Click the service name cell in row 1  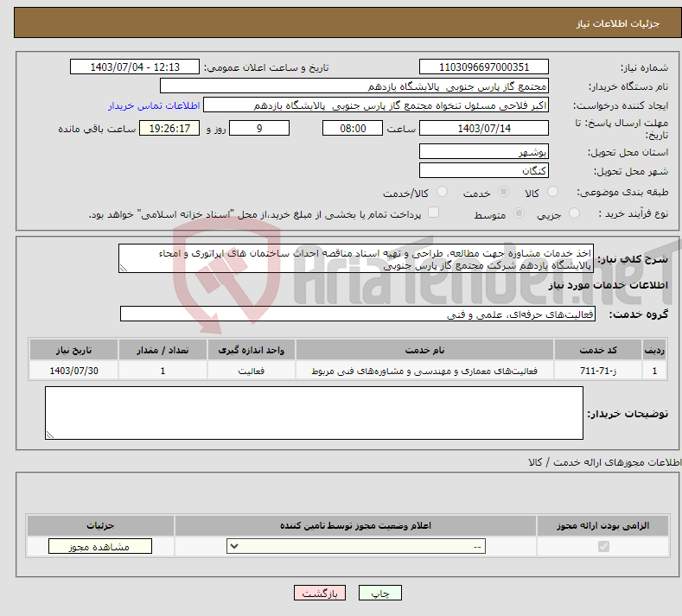pyautogui.click(x=424, y=371)
